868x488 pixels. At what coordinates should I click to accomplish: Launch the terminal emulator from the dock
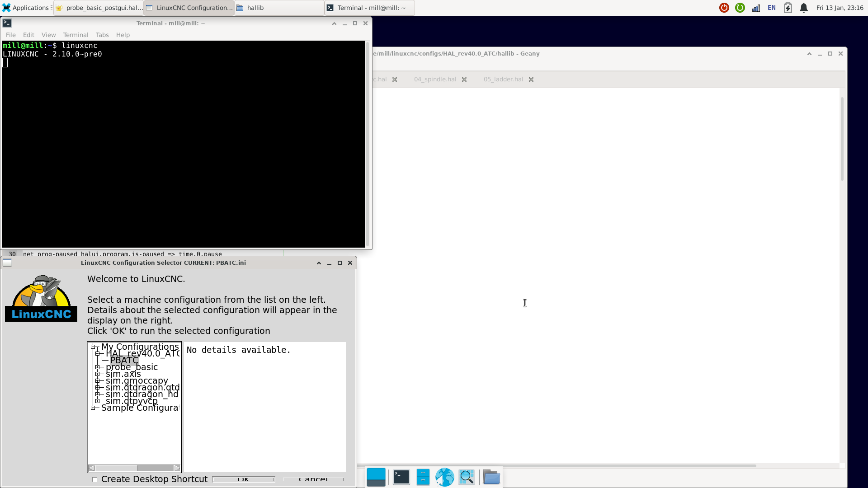(401, 477)
